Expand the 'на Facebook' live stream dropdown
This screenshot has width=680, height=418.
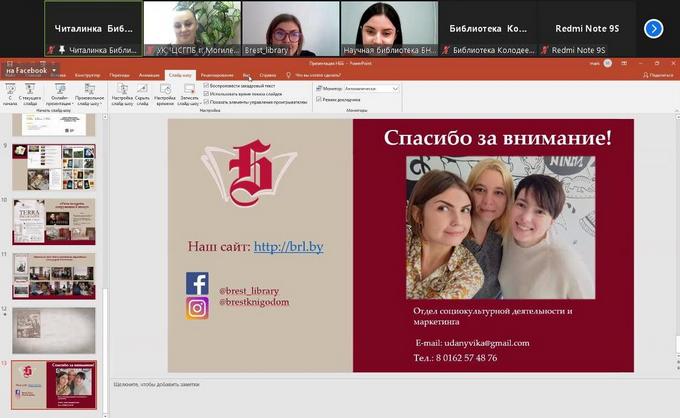tap(54, 70)
